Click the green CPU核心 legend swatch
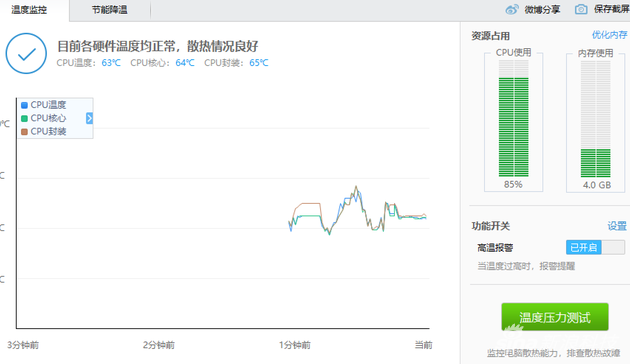630x364 pixels. pos(24,119)
